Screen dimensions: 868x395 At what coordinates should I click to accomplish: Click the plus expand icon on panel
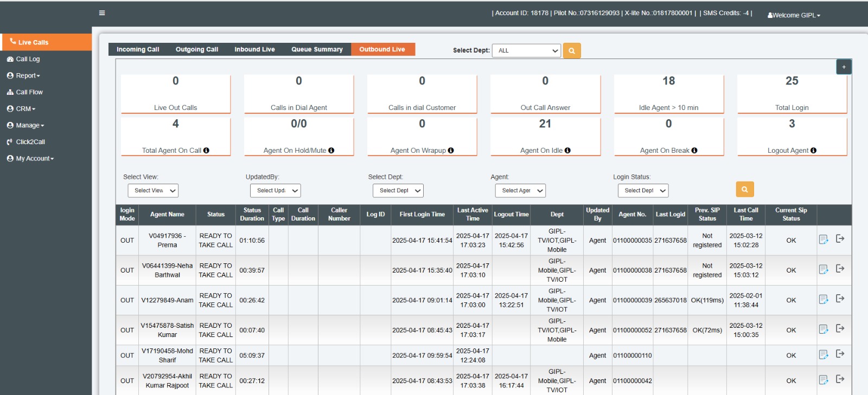coord(844,67)
